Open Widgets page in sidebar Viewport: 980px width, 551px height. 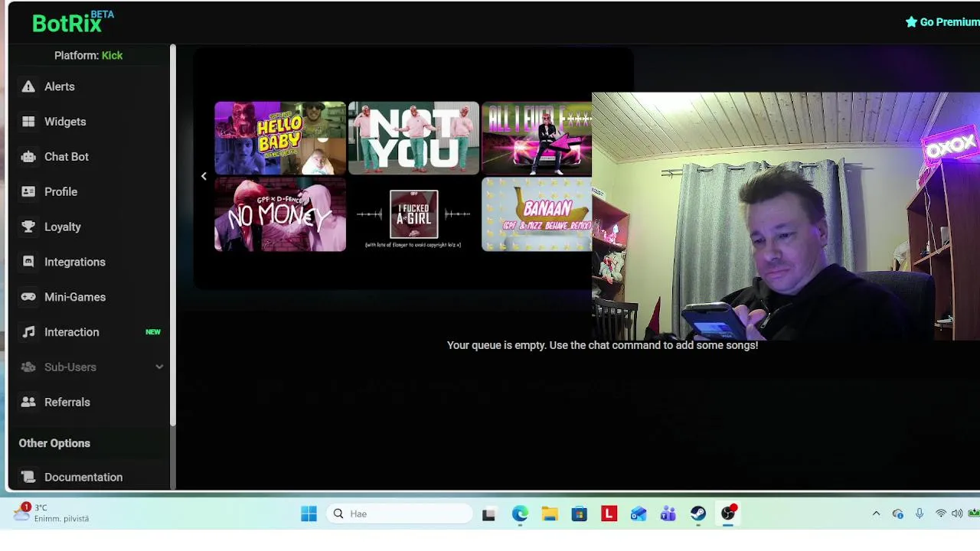(89, 122)
